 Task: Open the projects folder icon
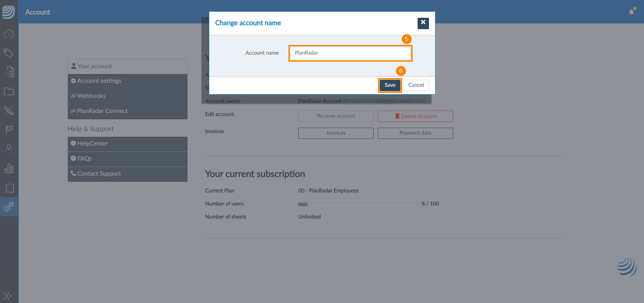point(9,92)
